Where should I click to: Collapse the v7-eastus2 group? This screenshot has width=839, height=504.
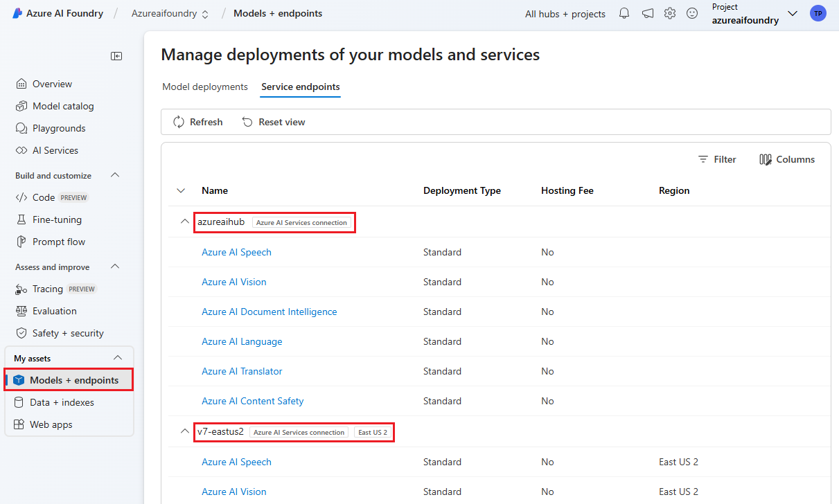tap(184, 431)
